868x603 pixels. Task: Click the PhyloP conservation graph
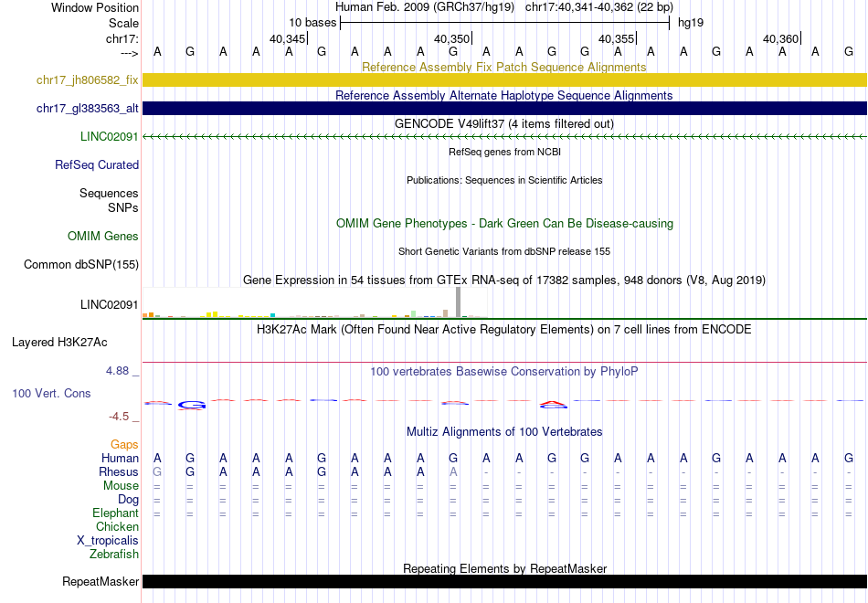tap(505, 403)
